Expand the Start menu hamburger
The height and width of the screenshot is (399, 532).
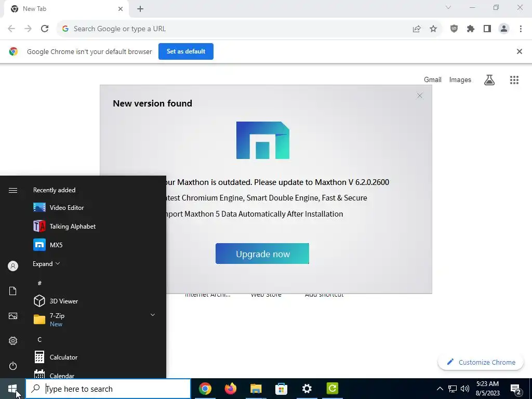tap(13, 190)
